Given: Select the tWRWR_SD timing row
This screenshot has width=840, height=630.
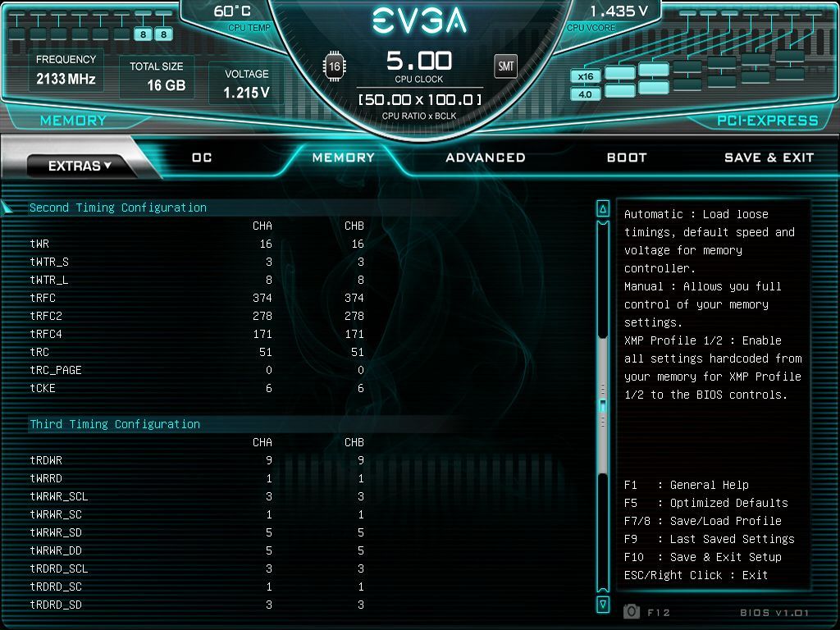Looking at the screenshot, I should coord(197,532).
